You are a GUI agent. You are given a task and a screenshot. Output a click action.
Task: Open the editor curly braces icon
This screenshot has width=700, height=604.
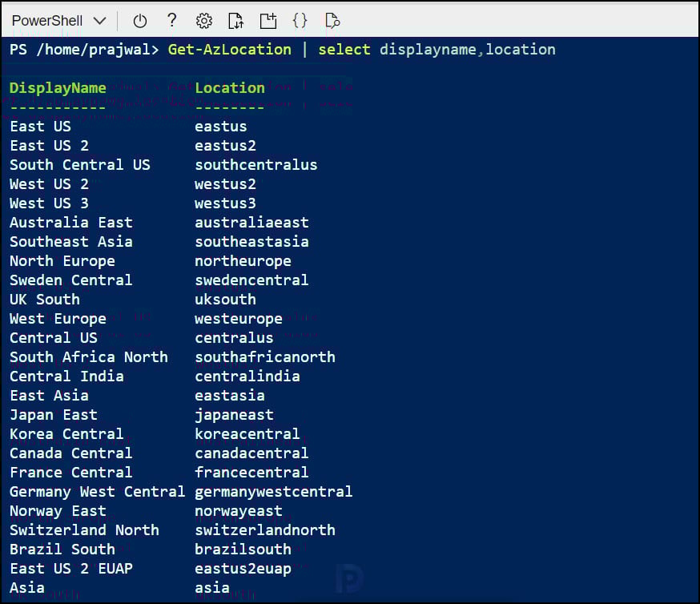pos(300,21)
